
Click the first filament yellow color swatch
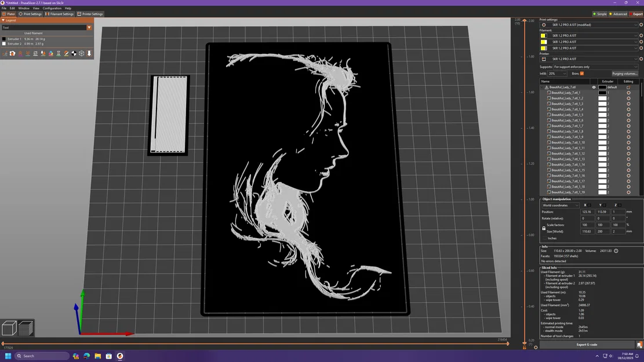click(543, 36)
